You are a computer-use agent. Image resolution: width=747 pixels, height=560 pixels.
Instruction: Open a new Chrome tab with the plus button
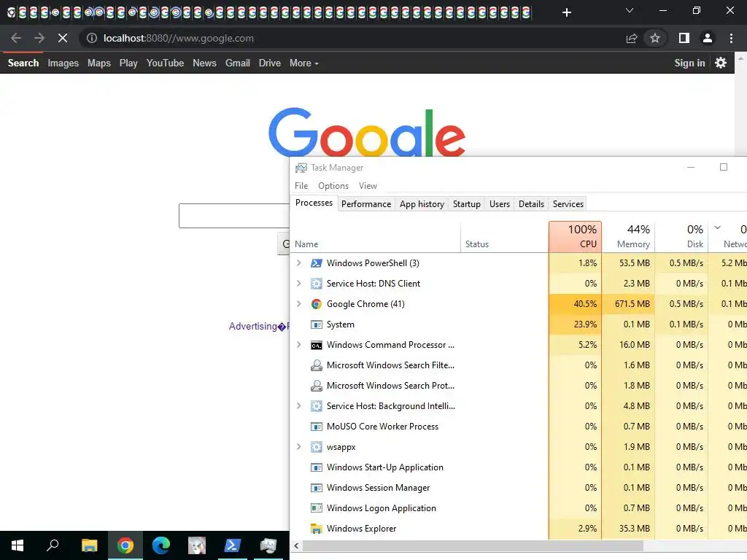(x=566, y=12)
